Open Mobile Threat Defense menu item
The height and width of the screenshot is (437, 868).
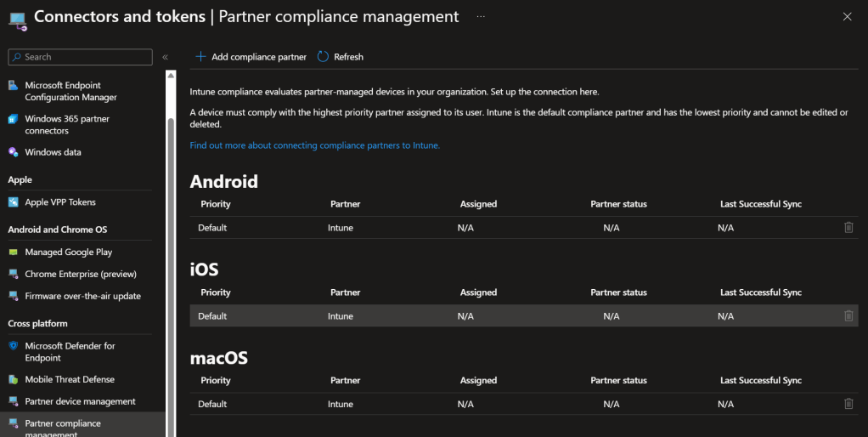(x=70, y=379)
